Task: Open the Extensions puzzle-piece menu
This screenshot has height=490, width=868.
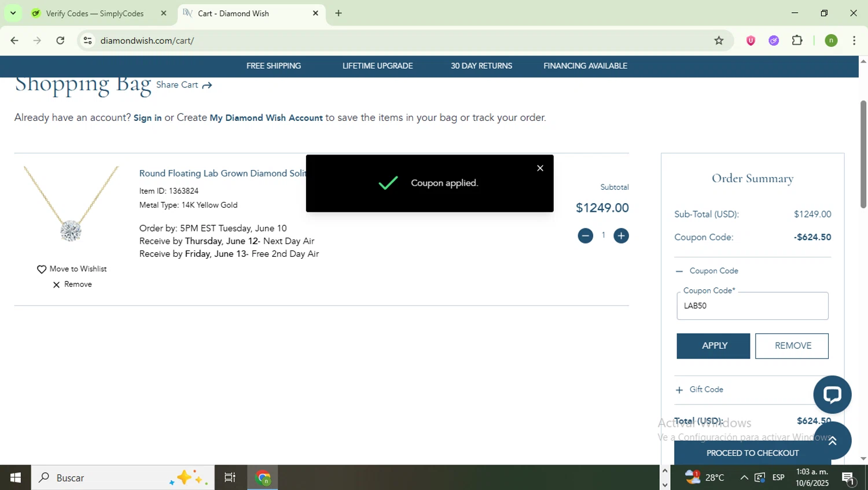Action: click(797, 40)
